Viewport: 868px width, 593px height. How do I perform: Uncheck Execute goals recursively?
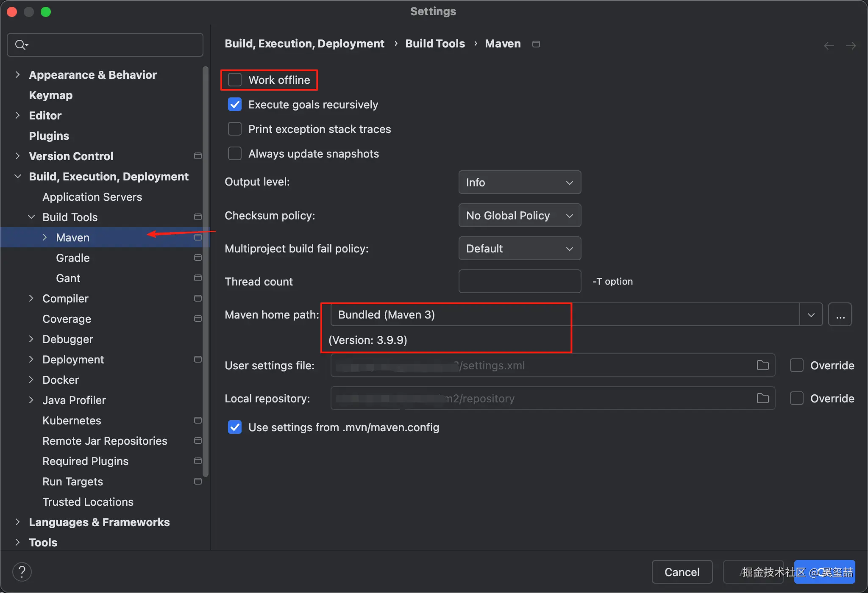tap(235, 104)
